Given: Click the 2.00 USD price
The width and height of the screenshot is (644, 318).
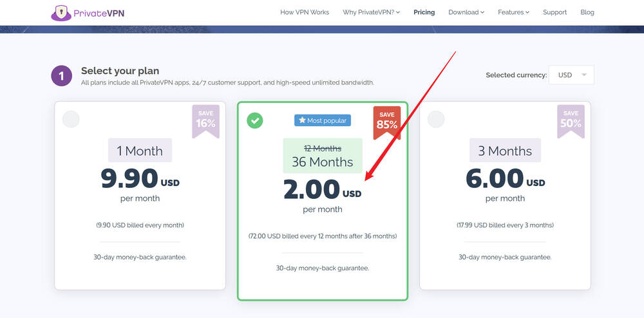Looking at the screenshot, I should [x=323, y=189].
